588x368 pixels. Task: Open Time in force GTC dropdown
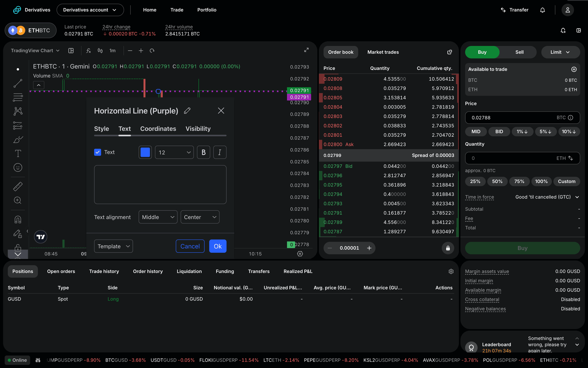tap(547, 197)
